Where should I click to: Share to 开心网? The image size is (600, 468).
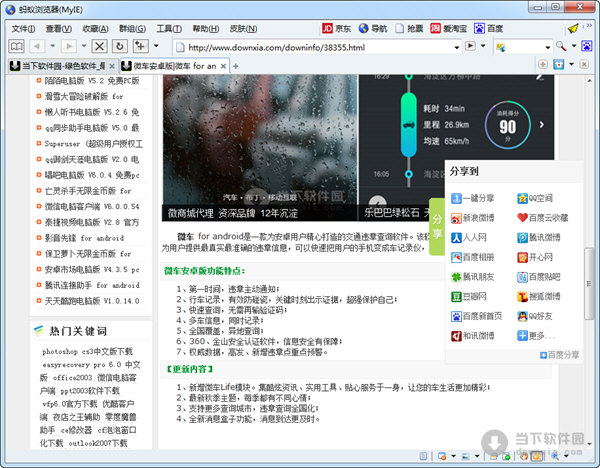(x=535, y=257)
